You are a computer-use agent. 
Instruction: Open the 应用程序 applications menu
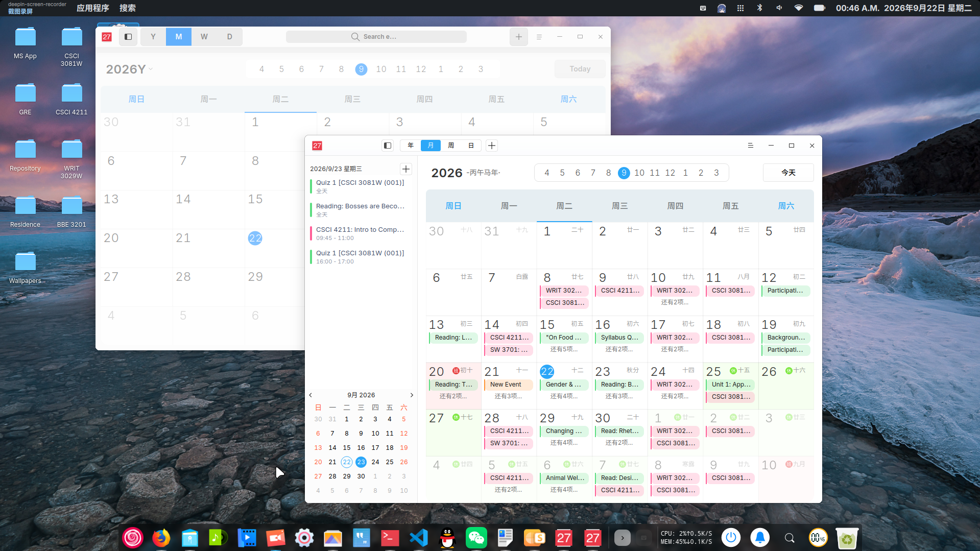coord(93,8)
